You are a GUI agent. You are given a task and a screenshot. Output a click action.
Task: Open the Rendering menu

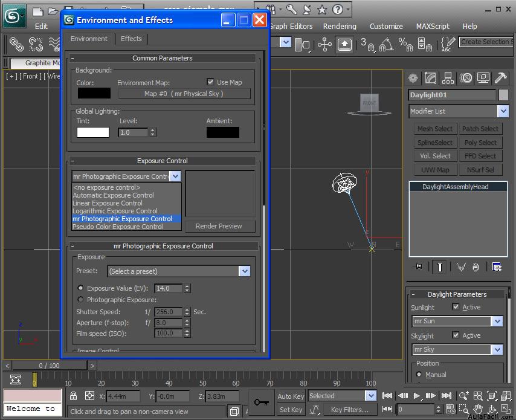(340, 26)
